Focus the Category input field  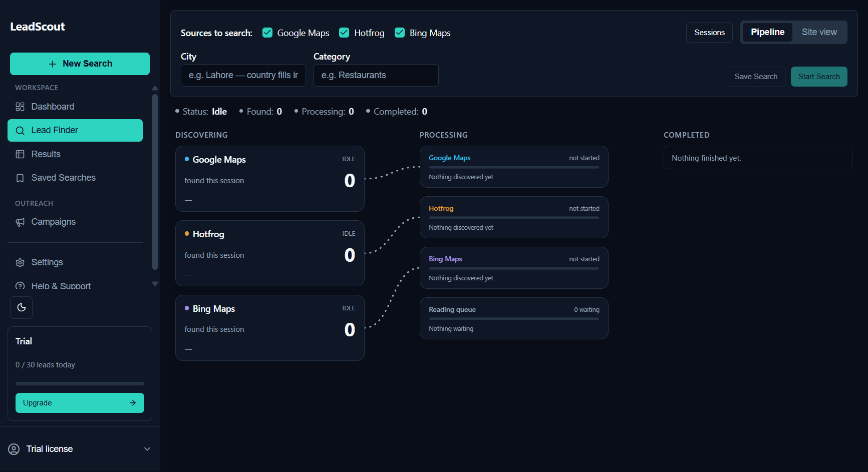point(376,75)
